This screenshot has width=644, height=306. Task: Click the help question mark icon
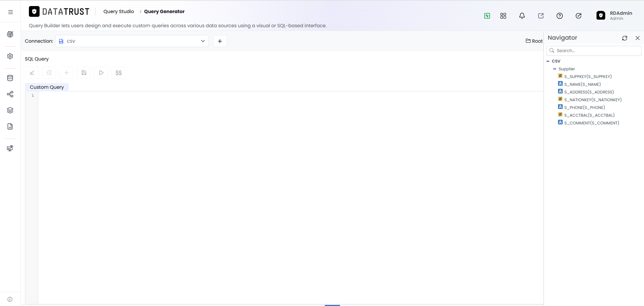click(x=559, y=16)
